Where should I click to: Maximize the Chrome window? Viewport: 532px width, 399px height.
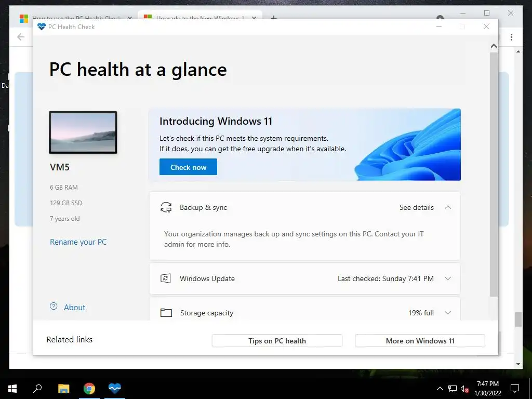(487, 13)
